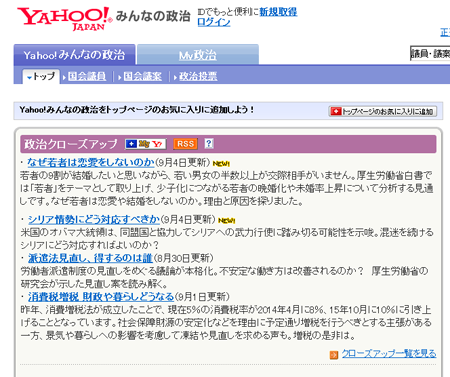Select the Yahoo!みんなの政治 tab

tap(74, 55)
